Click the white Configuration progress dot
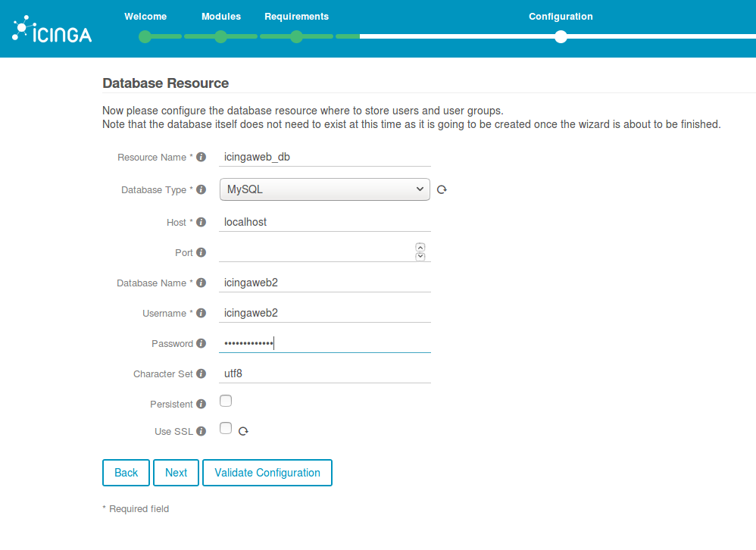 (561, 36)
